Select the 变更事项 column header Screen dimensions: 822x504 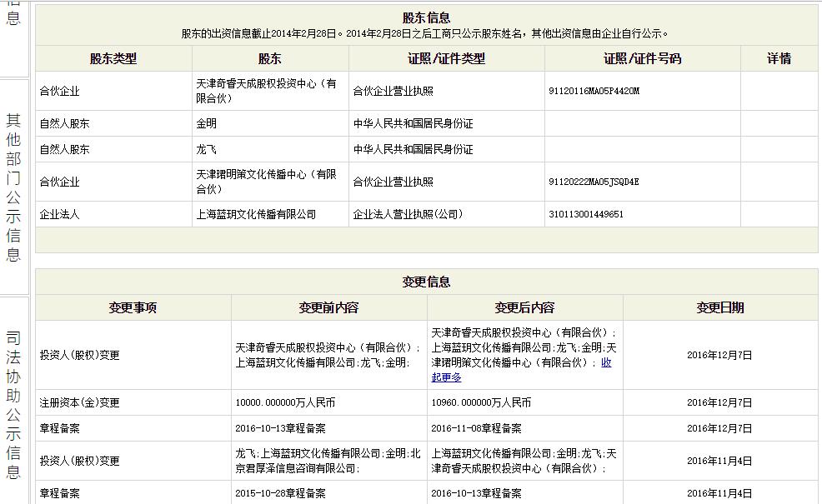coord(133,307)
